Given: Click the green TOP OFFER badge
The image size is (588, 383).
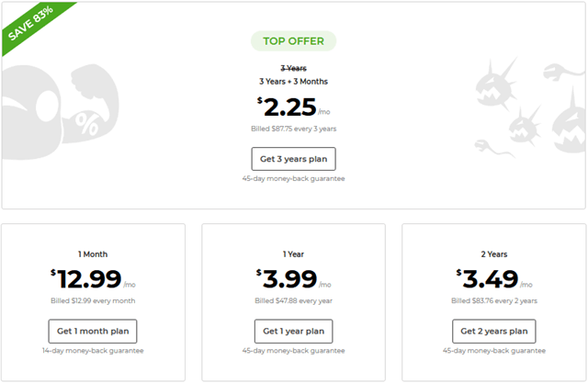Looking at the screenshot, I should coord(293,40).
